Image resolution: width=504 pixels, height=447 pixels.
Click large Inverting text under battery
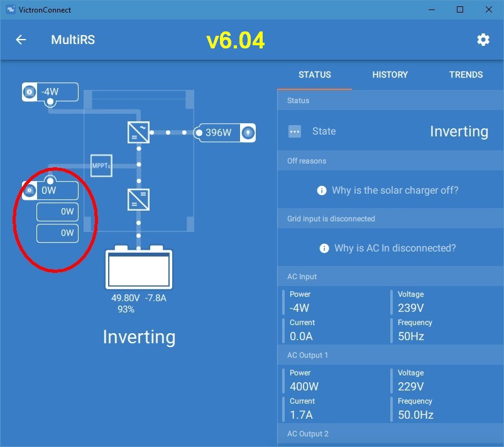(139, 338)
